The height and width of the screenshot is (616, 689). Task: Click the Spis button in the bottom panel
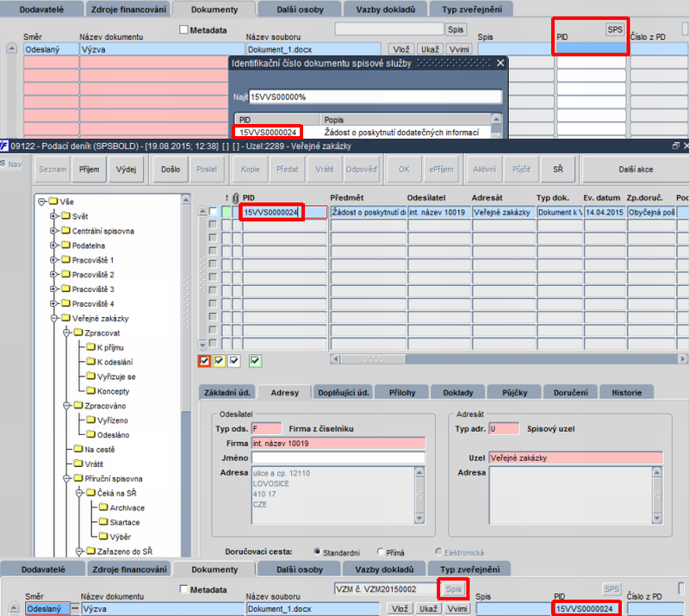[x=454, y=588]
